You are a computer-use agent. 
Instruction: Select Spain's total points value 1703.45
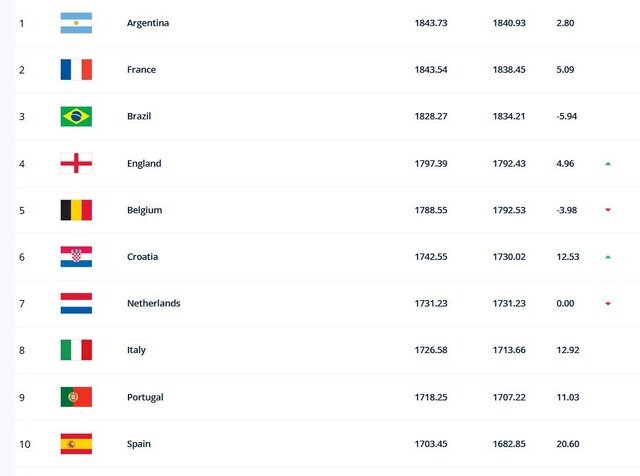[x=430, y=444]
